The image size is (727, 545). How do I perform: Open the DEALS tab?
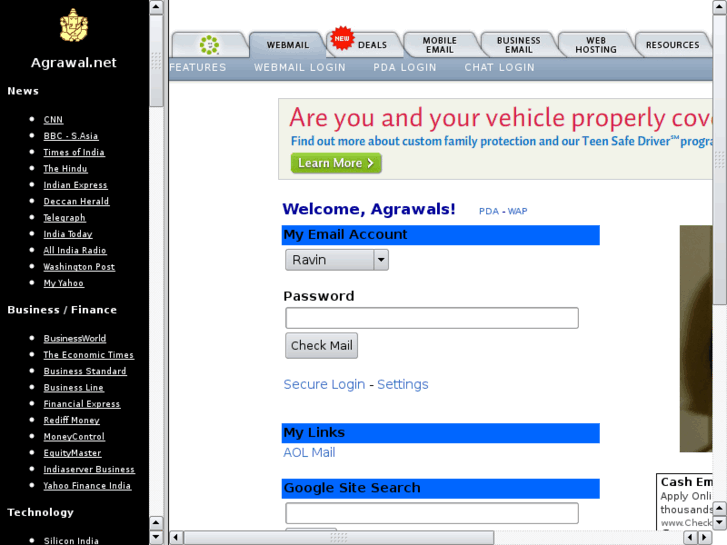pos(372,45)
